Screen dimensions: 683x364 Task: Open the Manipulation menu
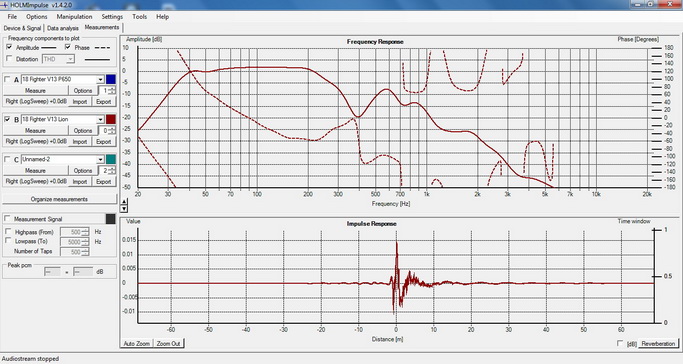tap(74, 17)
